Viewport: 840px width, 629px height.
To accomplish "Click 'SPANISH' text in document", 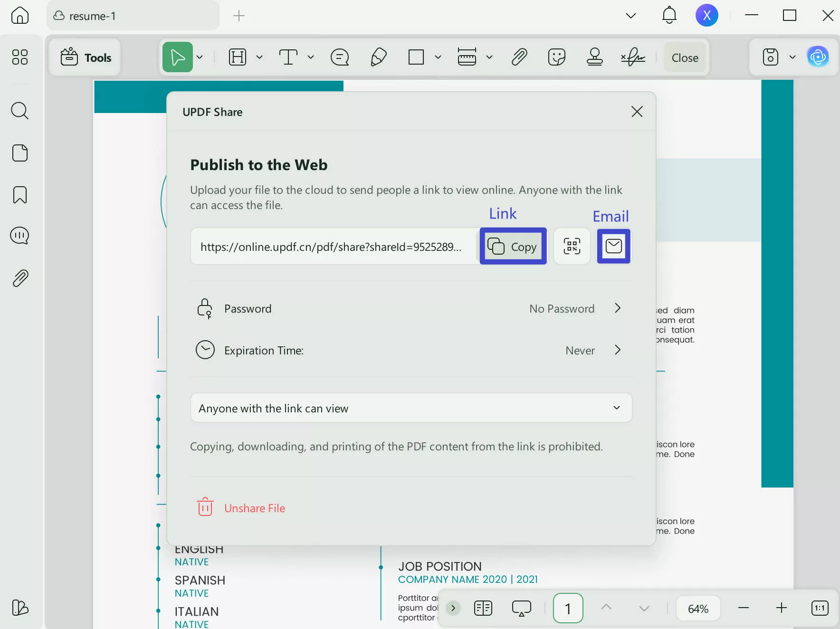I will [x=200, y=580].
